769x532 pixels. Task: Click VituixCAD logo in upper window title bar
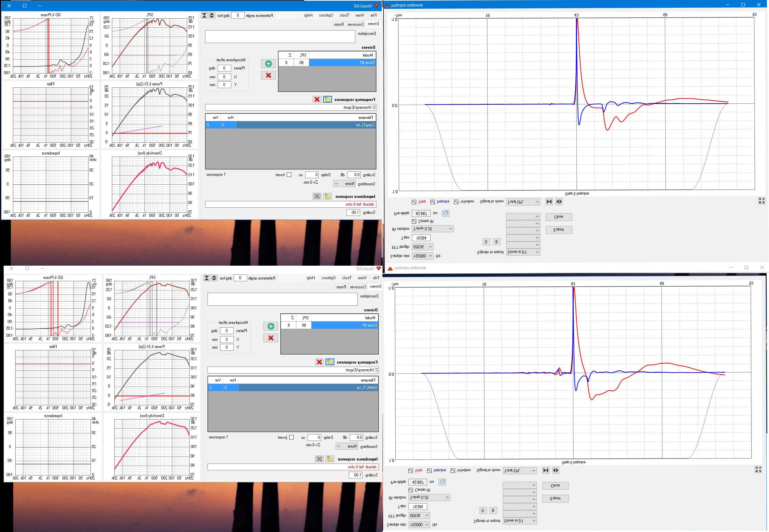point(376,6)
